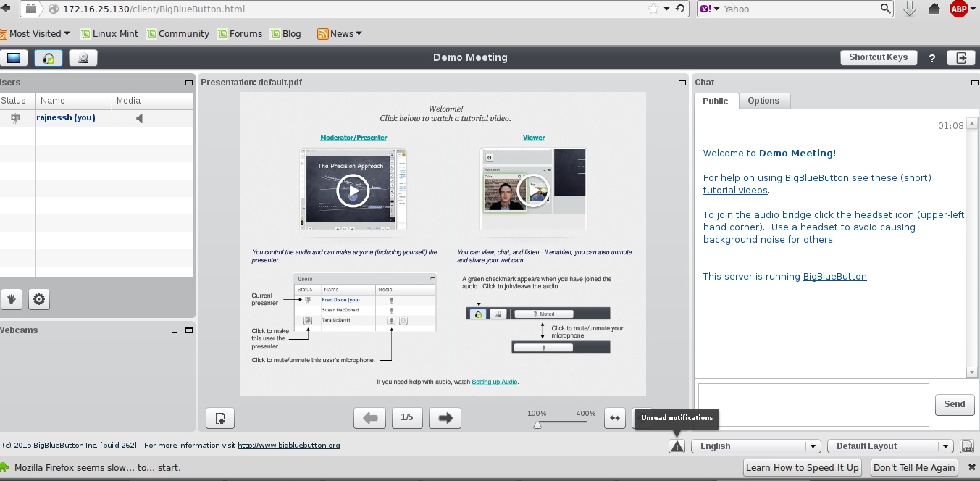Open the Shortcut Keys window
This screenshot has width=980, height=481.
[x=878, y=57]
